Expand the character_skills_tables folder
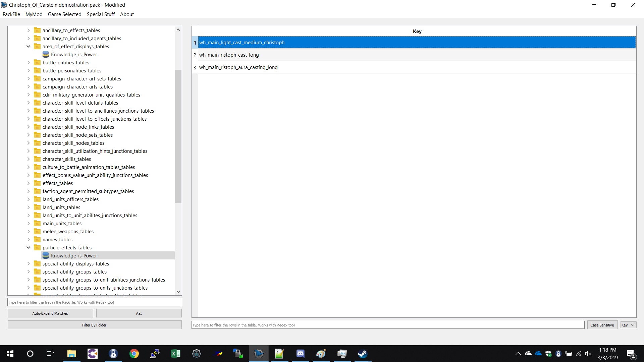644x362 pixels. tap(29, 159)
